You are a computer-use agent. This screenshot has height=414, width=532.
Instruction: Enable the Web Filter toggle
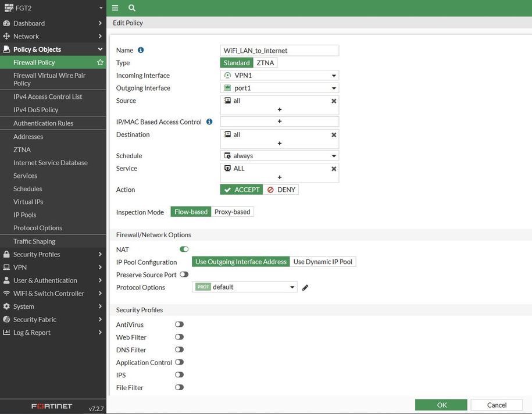179,337
